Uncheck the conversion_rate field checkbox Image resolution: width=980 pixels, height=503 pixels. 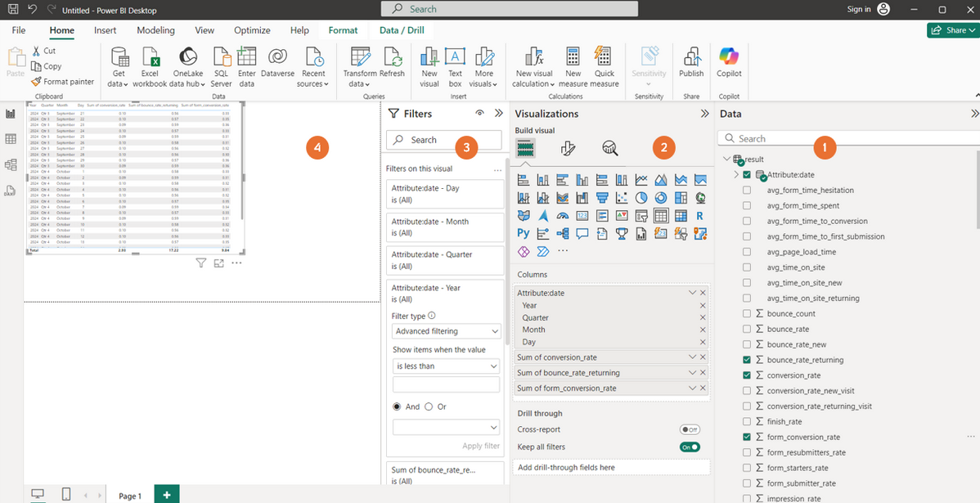tap(747, 375)
